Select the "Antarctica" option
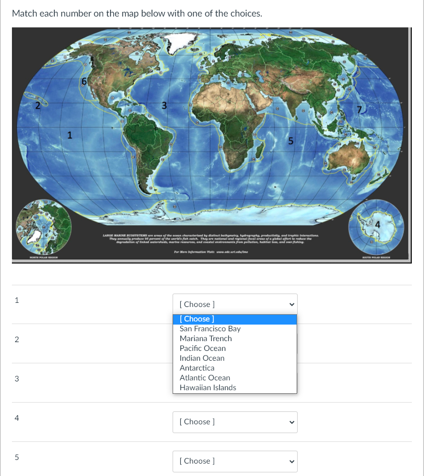The height and width of the screenshot is (476, 448). [198, 368]
